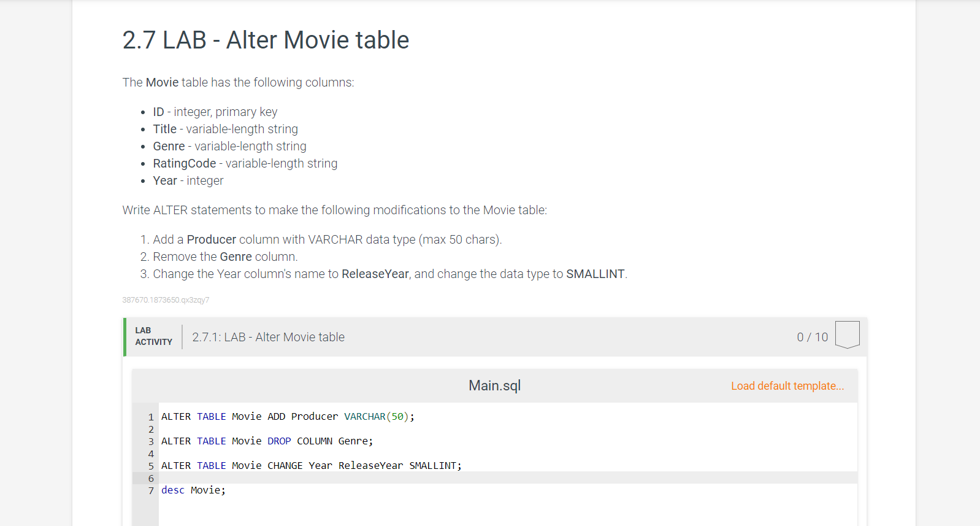Click the DROP COLUMN Genre code line
Screen dimensions: 980x526
pyautogui.click(x=267, y=441)
